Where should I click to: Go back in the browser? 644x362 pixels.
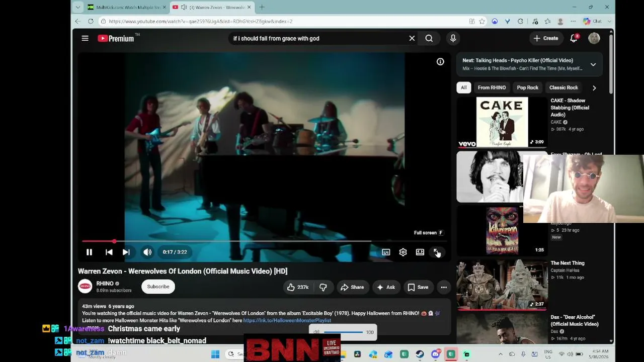[x=77, y=21]
